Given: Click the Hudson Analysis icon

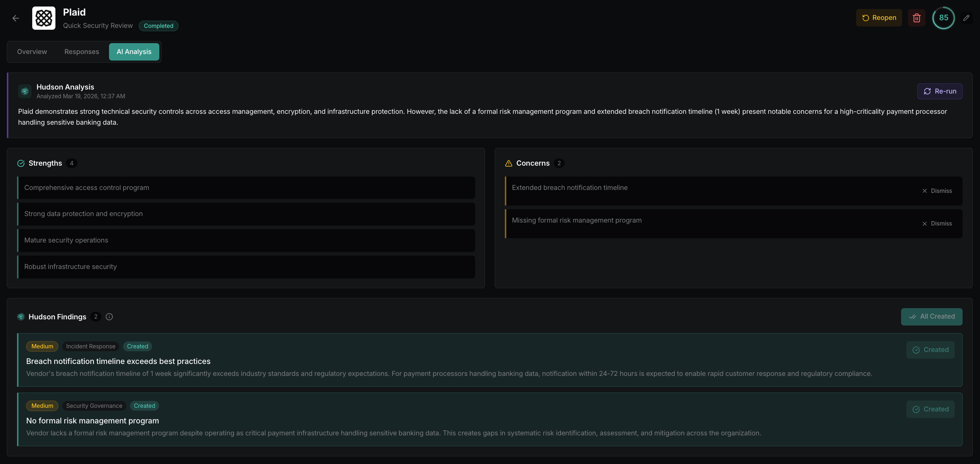Looking at the screenshot, I should 25,91.
